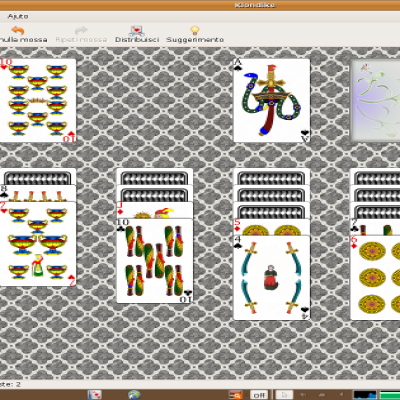Click the empty foundation slot with floral design
This screenshot has height=400, width=400.
click(x=375, y=101)
